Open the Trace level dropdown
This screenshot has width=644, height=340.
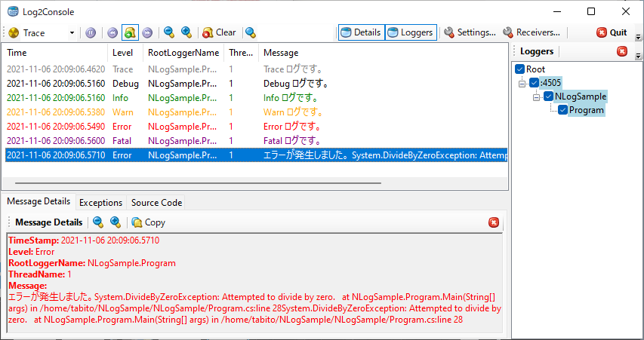tap(72, 33)
